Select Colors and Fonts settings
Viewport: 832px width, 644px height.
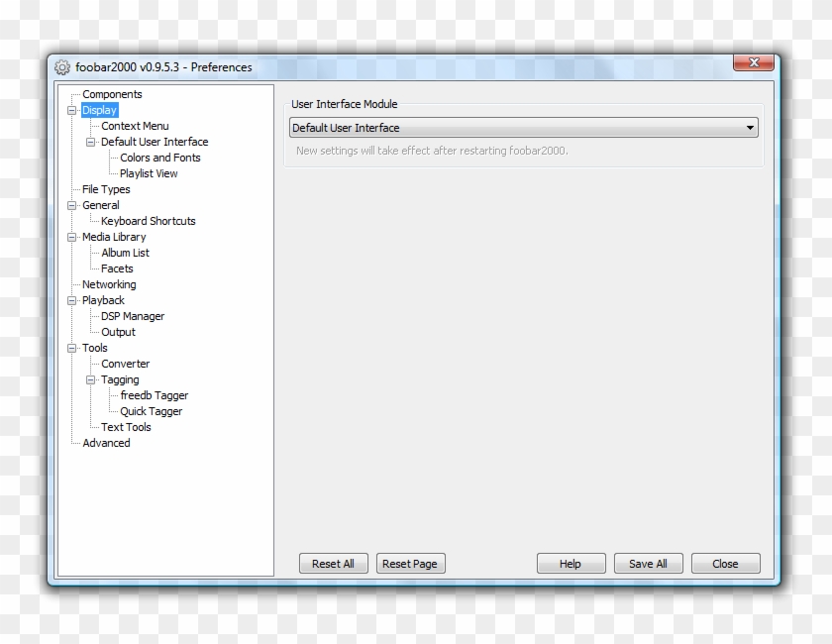(159, 158)
